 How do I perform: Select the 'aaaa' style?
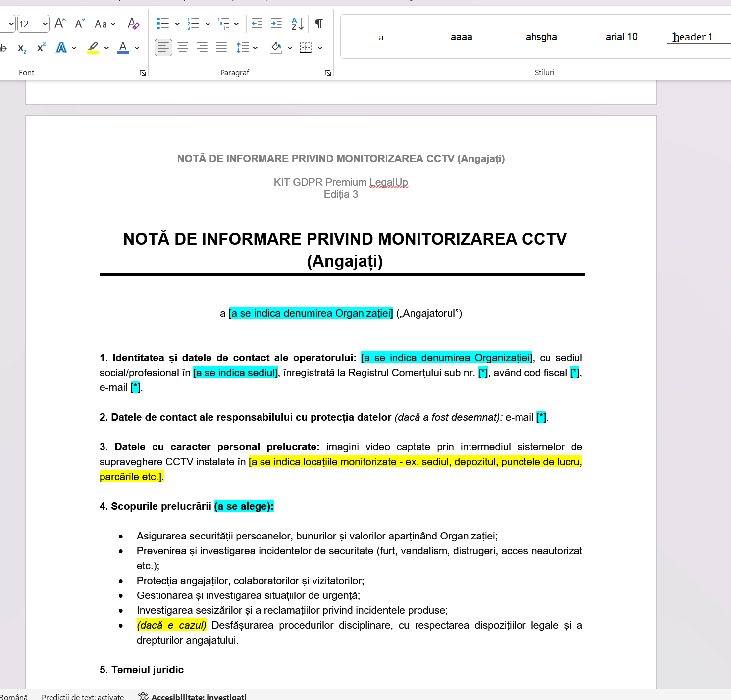click(x=461, y=37)
